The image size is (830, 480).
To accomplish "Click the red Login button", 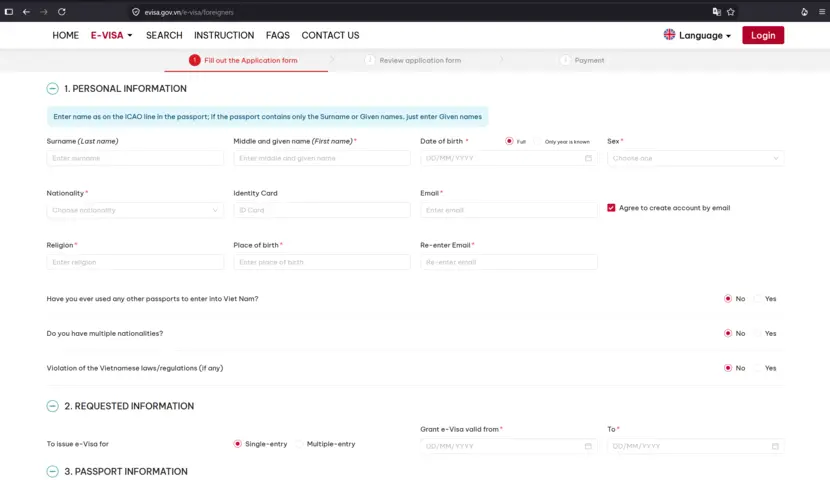I will pos(763,35).
